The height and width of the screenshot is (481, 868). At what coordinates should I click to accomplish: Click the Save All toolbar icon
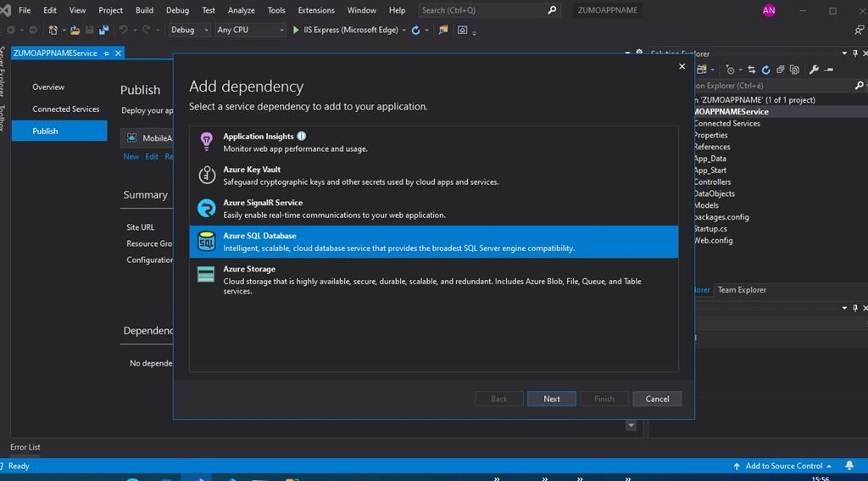coord(103,30)
